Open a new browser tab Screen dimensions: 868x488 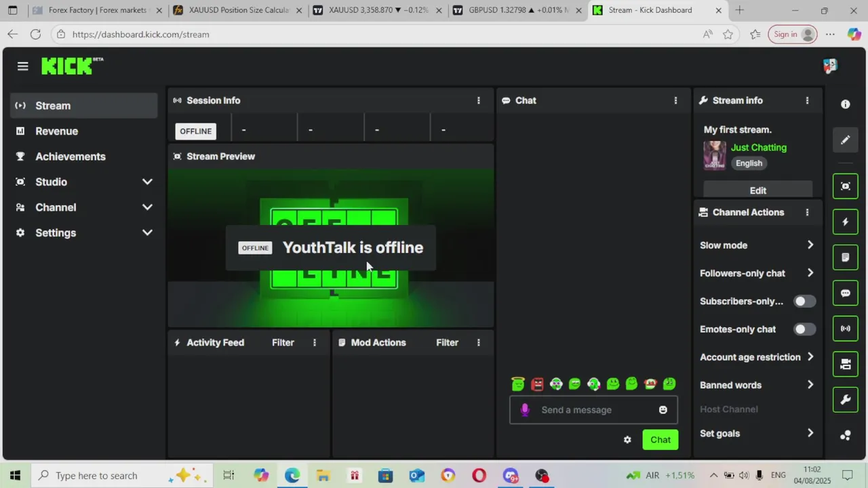click(739, 10)
